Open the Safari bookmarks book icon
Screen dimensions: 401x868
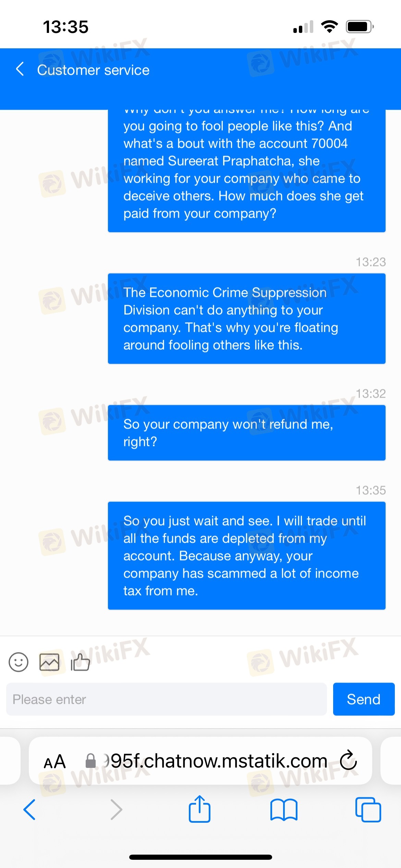(284, 810)
